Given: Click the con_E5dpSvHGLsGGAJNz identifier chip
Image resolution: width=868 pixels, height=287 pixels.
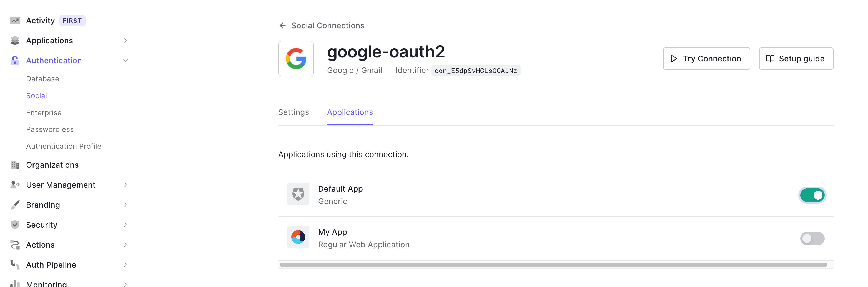Looking at the screenshot, I should coord(475,71).
